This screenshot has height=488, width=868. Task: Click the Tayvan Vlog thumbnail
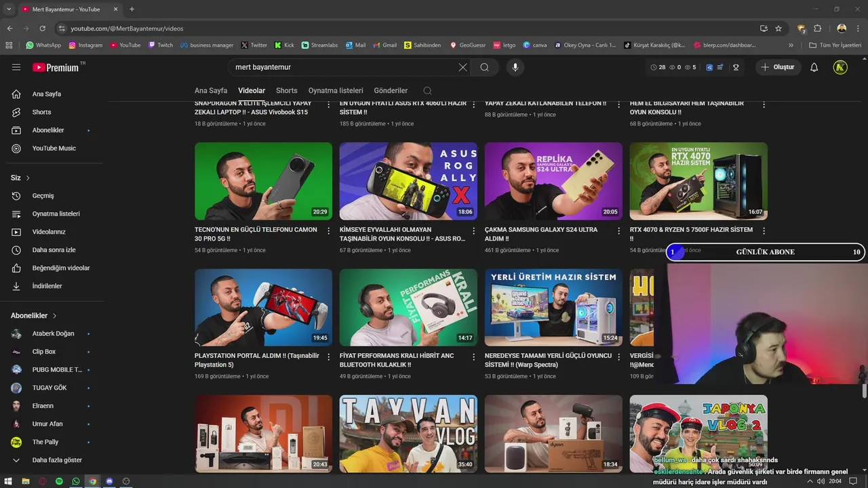tap(408, 434)
